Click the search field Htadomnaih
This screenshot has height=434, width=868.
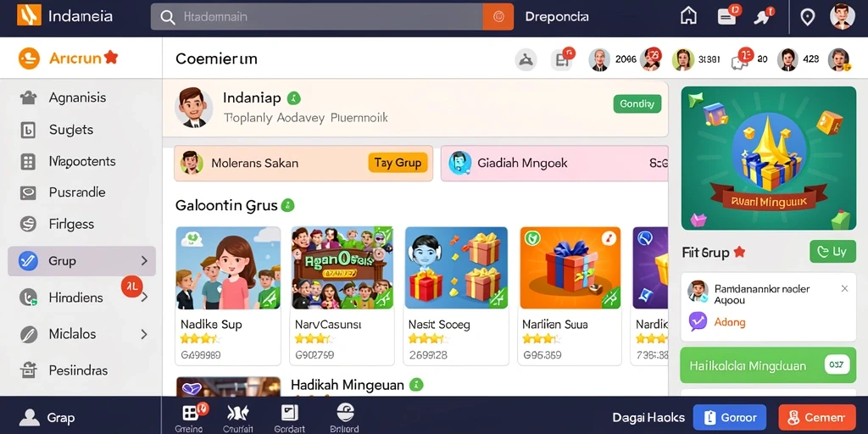317,17
